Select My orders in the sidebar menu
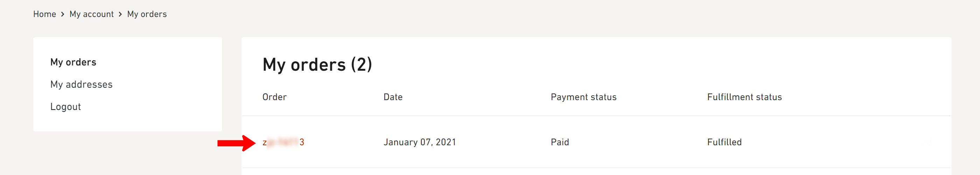The width and height of the screenshot is (980, 175). click(x=73, y=62)
